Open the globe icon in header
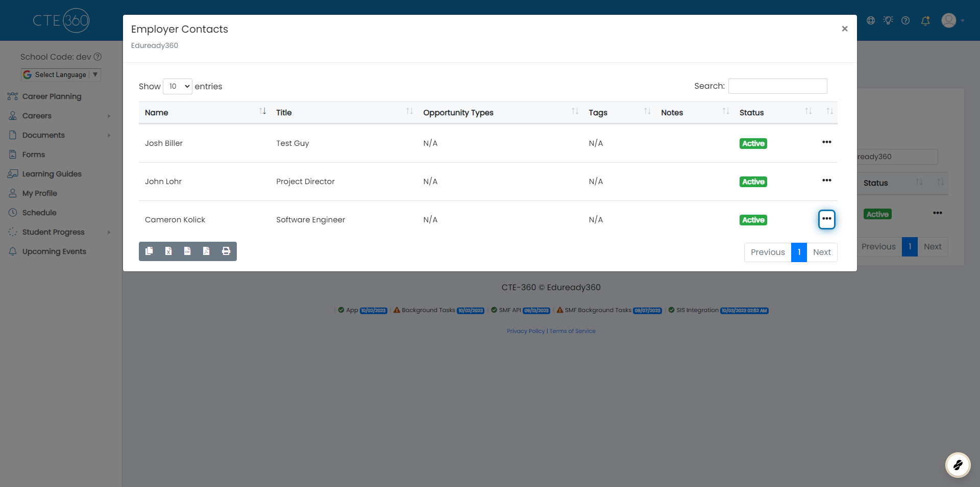This screenshot has height=487, width=980. 871,20
